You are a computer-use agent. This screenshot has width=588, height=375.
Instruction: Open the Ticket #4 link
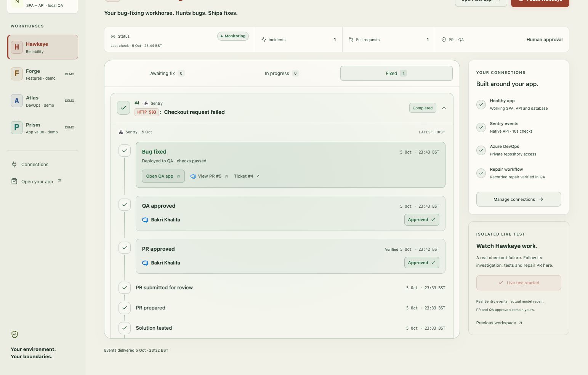coord(247,176)
